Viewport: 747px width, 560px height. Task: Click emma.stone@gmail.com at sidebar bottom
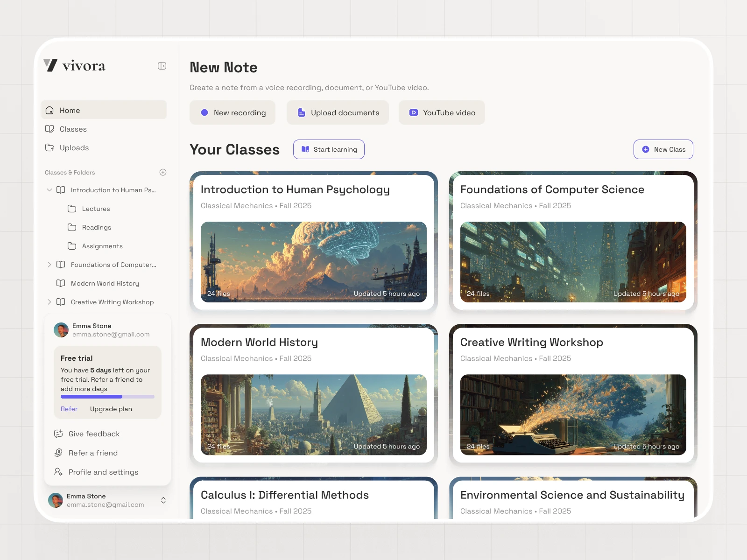[x=106, y=504]
